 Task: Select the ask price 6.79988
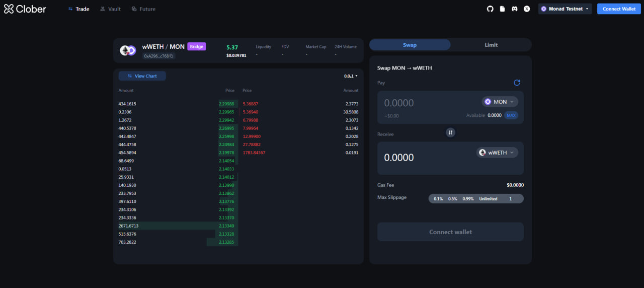[x=250, y=120]
